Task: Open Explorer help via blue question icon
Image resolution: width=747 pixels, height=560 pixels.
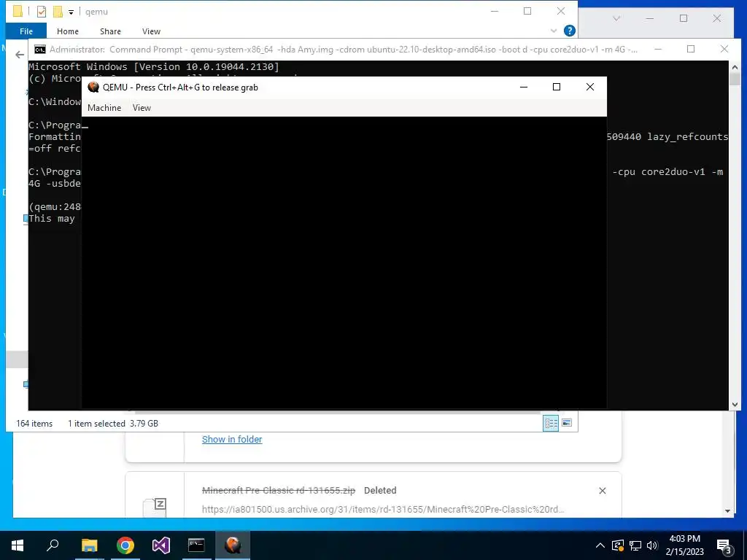Action: pyautogui.click(x=569, y=31)
